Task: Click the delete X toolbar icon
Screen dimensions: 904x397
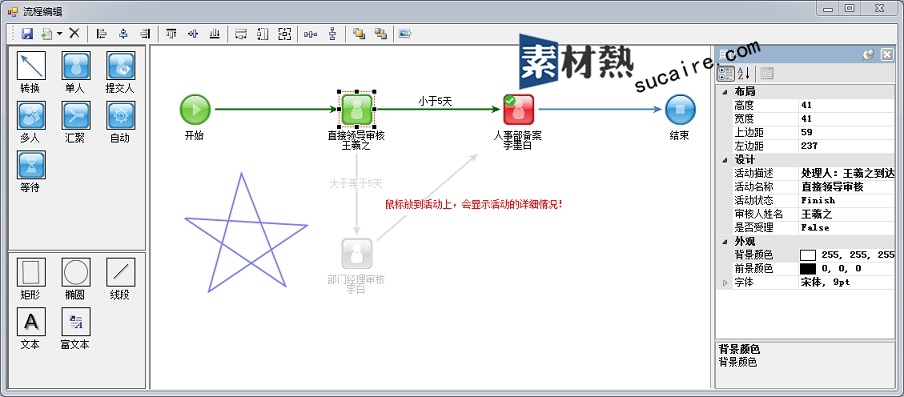Action: (74, 33)
